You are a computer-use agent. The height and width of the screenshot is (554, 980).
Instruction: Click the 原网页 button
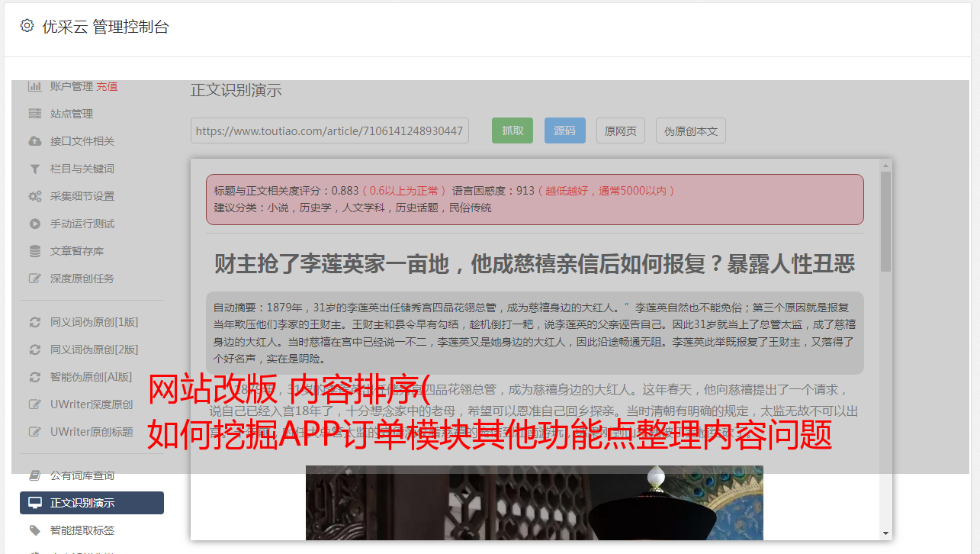coord(621,130)
